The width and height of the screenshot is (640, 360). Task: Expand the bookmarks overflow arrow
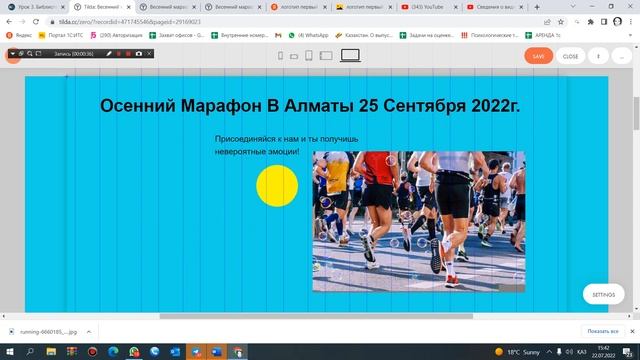point(630,36)
